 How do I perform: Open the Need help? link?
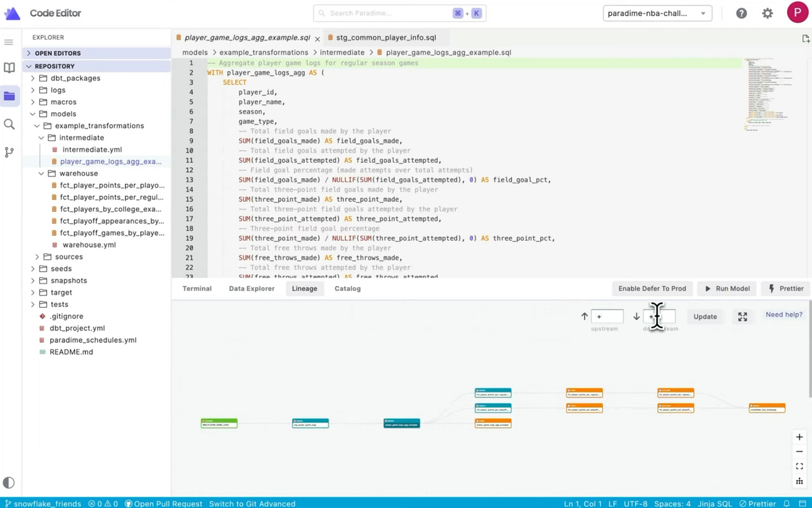pos(784,315)
